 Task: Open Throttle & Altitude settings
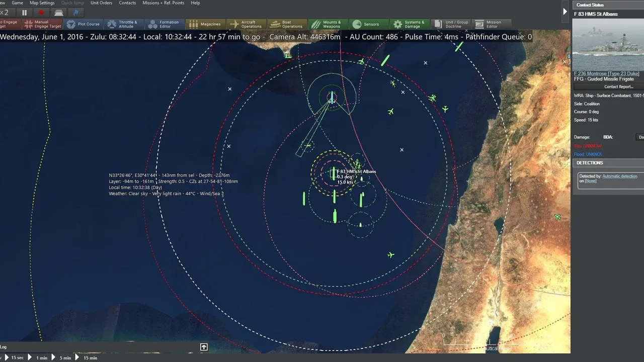click(124, 24)
